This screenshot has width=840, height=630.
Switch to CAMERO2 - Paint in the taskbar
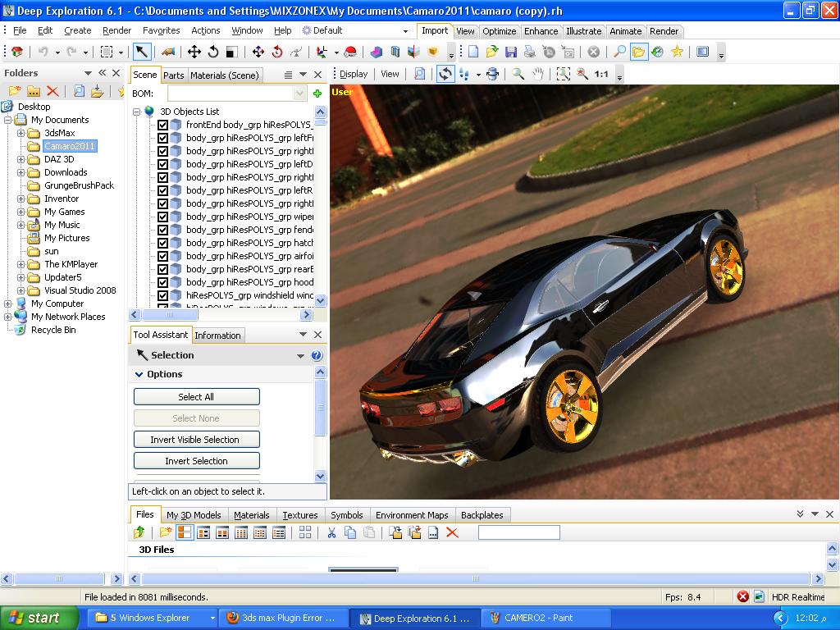point(546,618)
